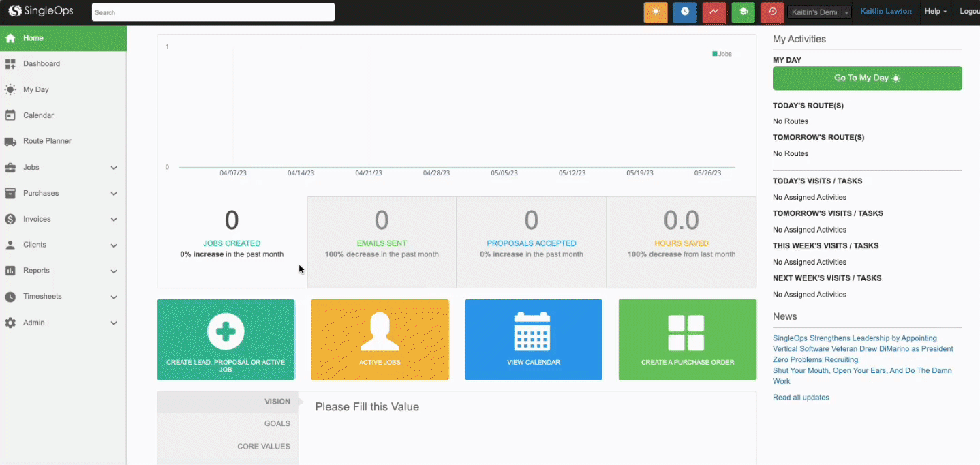This screenshot has height=465, width=980.
Task: Click the Search input field
Action: click(x=213, y=12)
